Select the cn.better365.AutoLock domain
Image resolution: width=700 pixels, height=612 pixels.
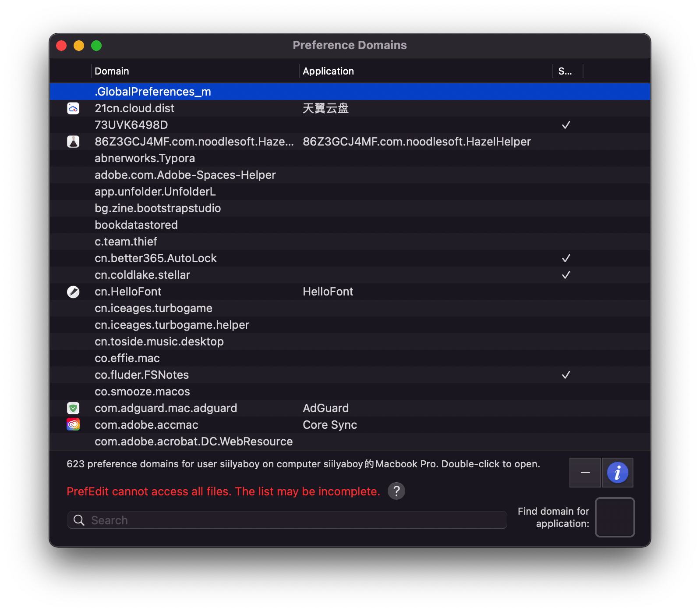[156, 258]
